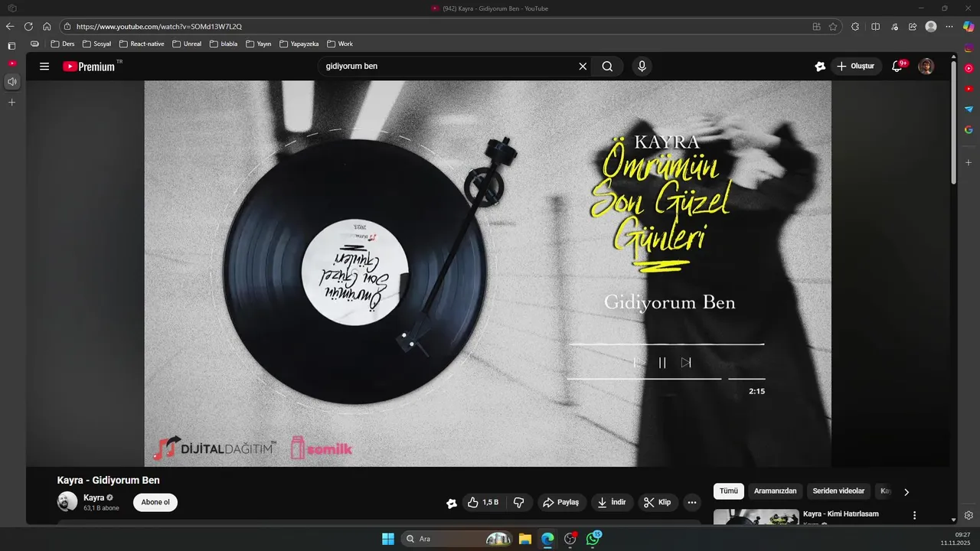
Task: Open Telegram in Edge sidebar
Action: 969,109
